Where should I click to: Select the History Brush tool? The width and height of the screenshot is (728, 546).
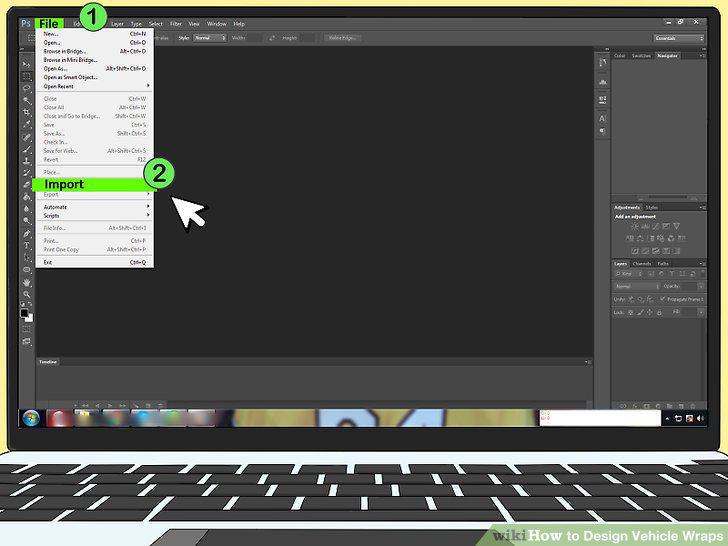(x=26, y=173)
